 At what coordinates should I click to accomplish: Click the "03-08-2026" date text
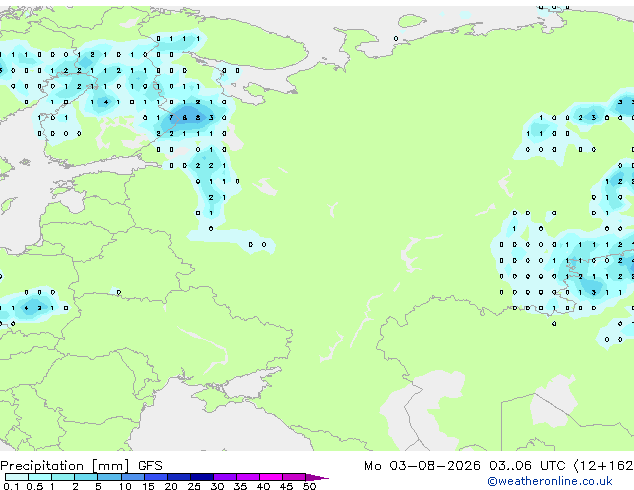point(435,466)
